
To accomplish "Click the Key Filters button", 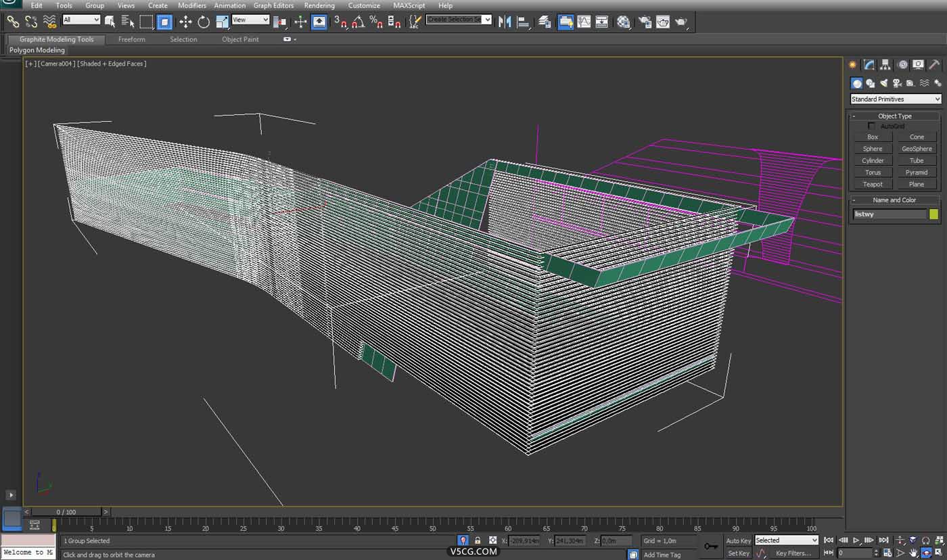I will coord(794,553).
